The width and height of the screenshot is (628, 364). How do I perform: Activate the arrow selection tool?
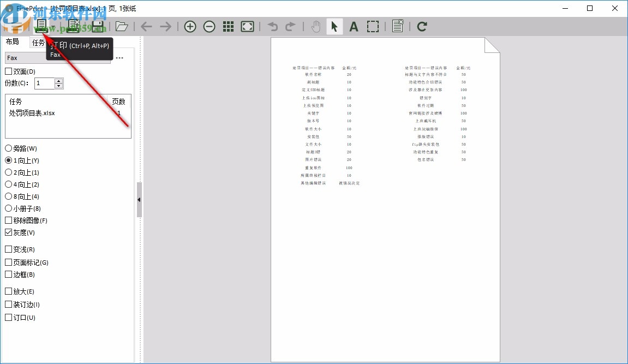coord(334,26)
